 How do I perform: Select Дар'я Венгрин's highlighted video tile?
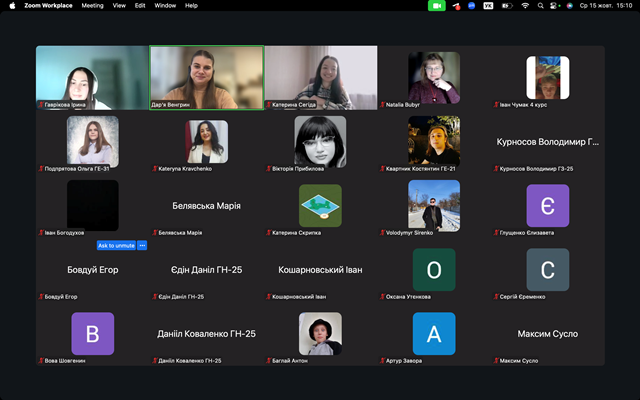coord(206,77)
